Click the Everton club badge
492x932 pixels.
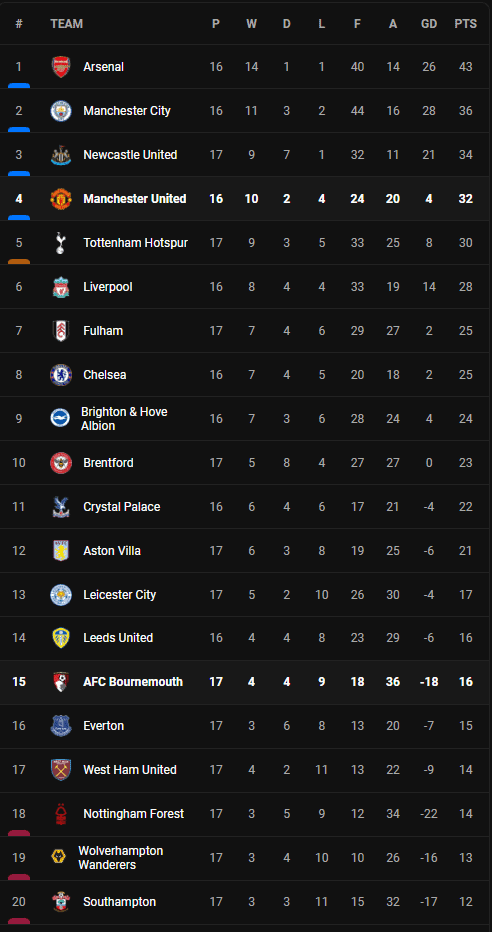61,725
